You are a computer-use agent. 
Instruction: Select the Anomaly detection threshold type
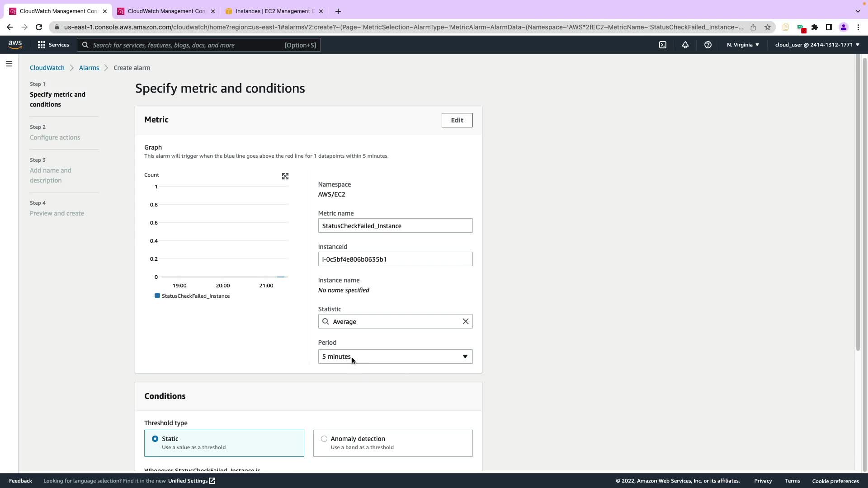click(x=324, y=439)
